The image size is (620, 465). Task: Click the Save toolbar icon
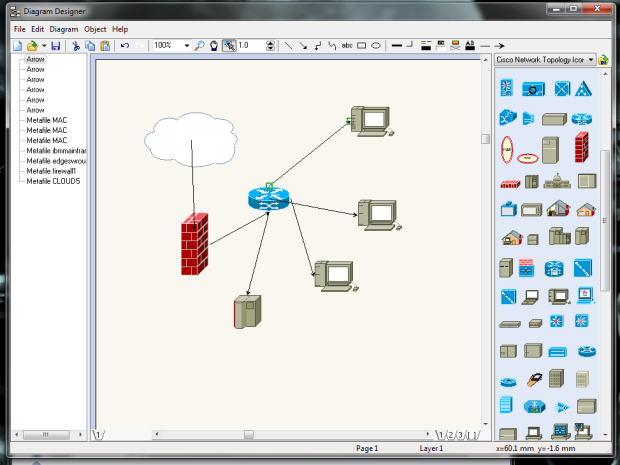pos(56,46)
